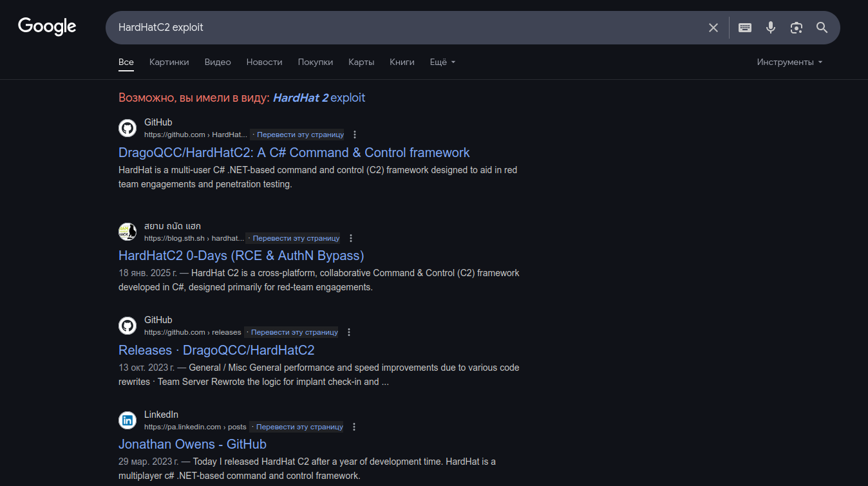The height and width of the screenshot is (486, 868).
Task: Click the magnifying glass search icon
Action: [822, 28]
